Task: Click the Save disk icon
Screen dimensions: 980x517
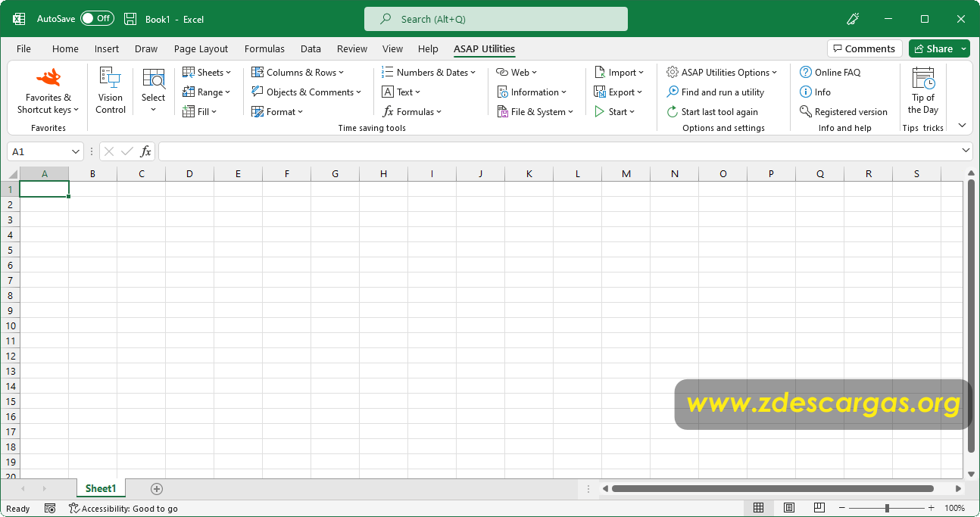Action: [130, 19]
